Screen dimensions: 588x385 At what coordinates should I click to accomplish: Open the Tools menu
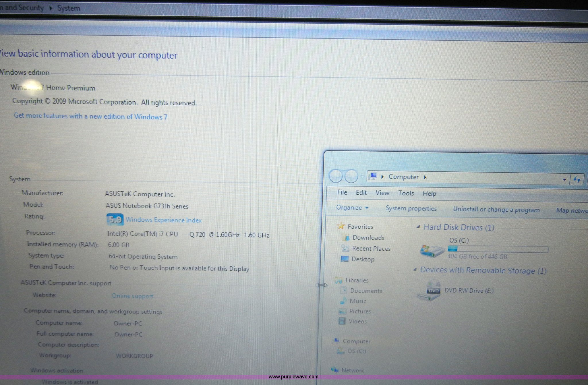click(406, 193)
